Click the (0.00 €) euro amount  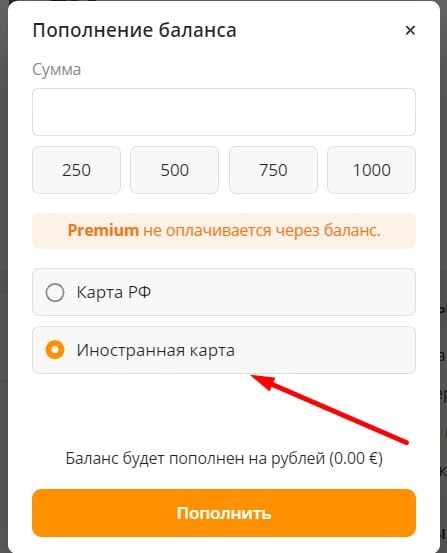coord(356,459)
